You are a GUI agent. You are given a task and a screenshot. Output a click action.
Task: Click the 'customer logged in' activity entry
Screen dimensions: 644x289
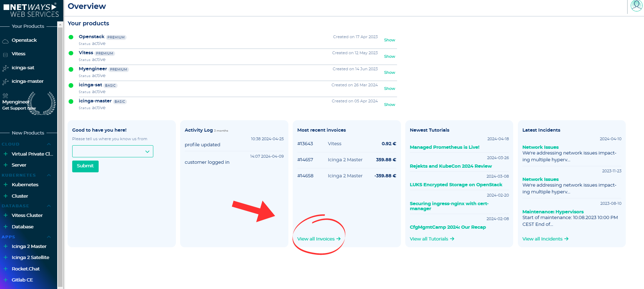click(x=207, y=162)
